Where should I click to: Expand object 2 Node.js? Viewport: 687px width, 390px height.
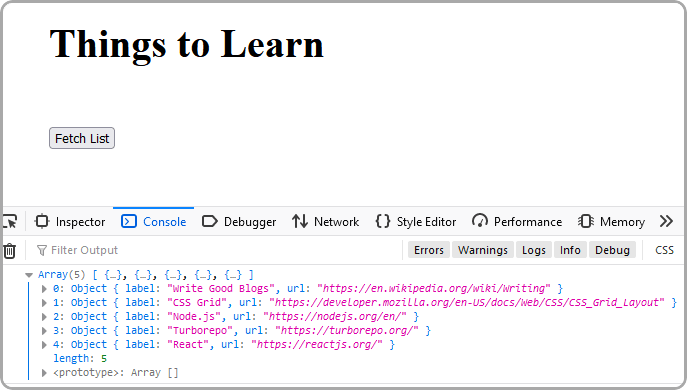click(44, 317)
